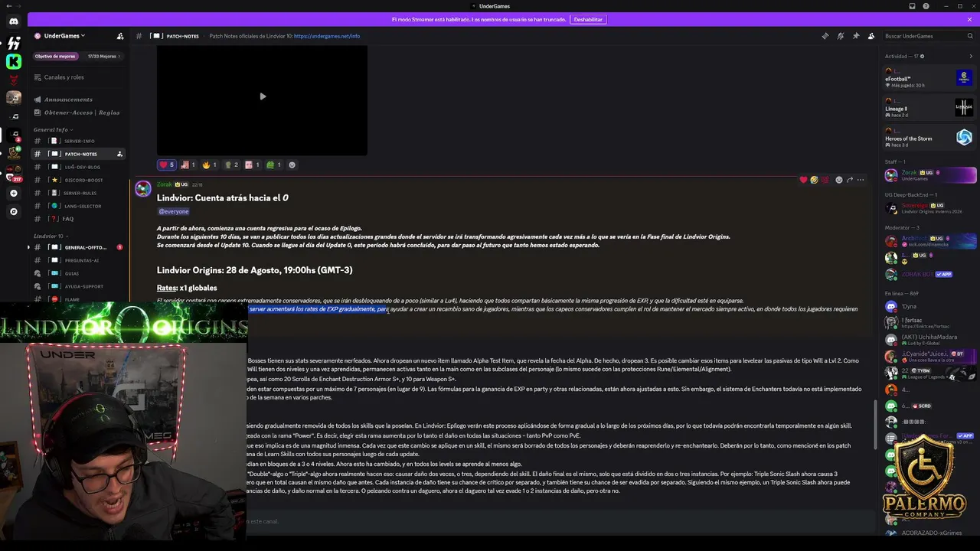Open the Heroes of the Storm activity card
The width and height of the screenshot is (980, 551).
pos(929,138)
